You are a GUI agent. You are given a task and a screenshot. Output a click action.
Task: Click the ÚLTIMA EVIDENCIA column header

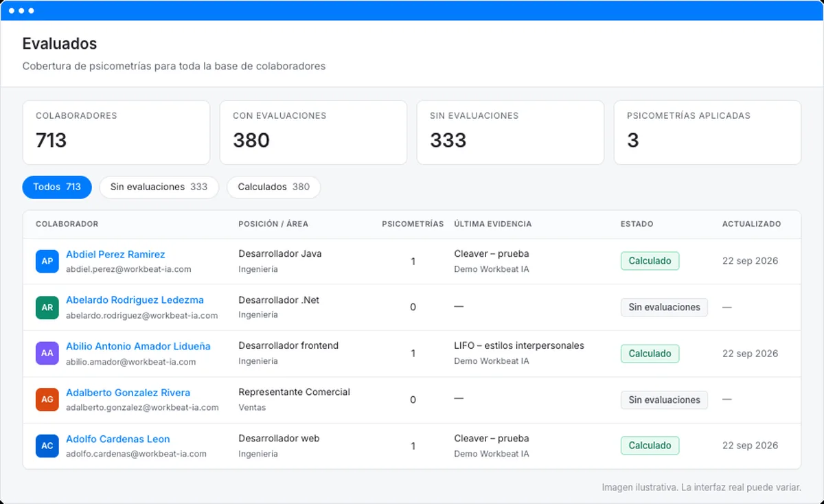492,224
